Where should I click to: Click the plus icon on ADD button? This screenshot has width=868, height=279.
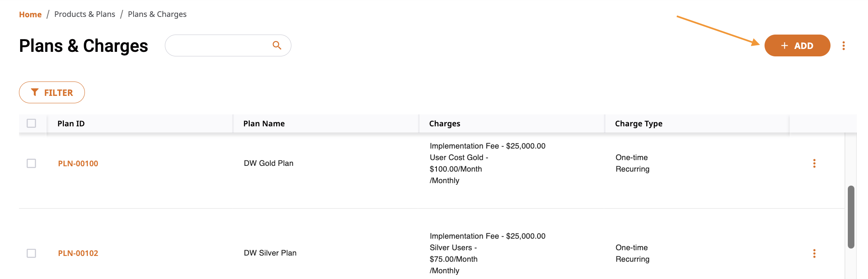pyautogui.click(x=785, y=46)
